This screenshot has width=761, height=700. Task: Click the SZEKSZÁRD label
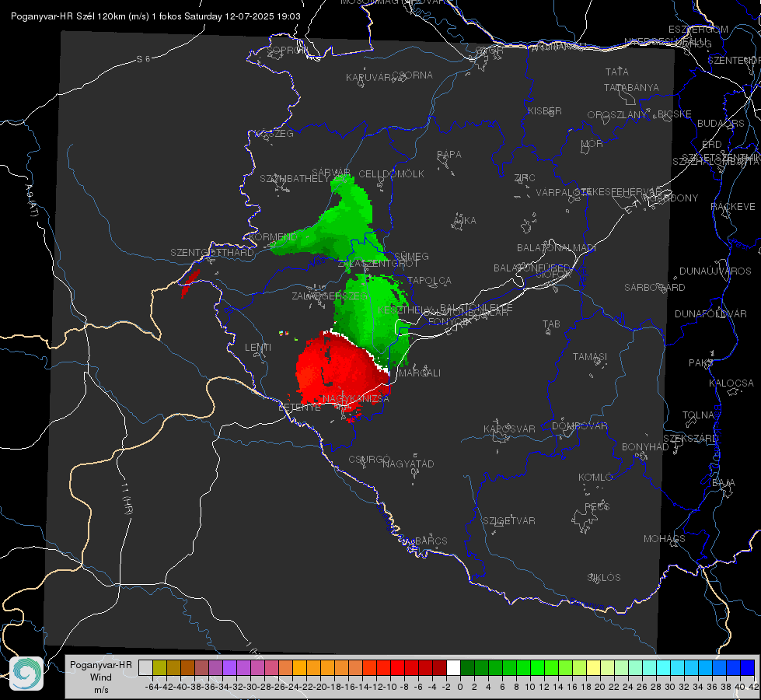pos(690,439)
